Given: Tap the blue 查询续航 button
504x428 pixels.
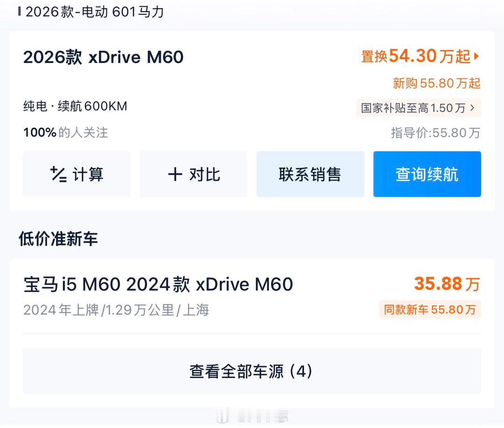Looking at the screenshot, I should 427,174.
